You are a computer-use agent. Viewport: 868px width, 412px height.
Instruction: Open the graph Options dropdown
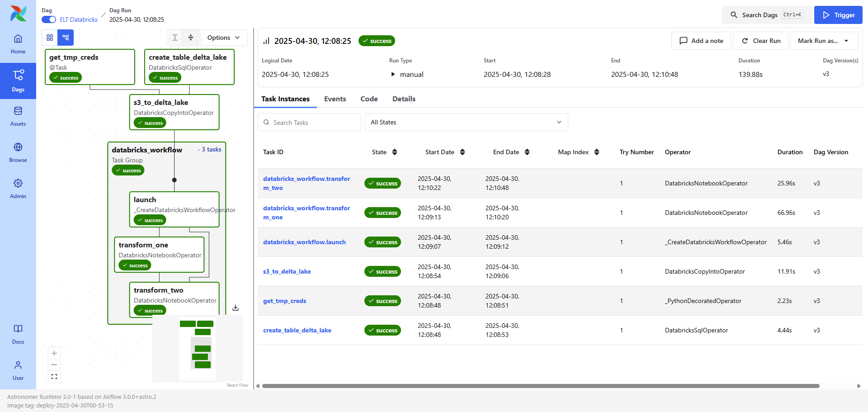coord(224,38)
